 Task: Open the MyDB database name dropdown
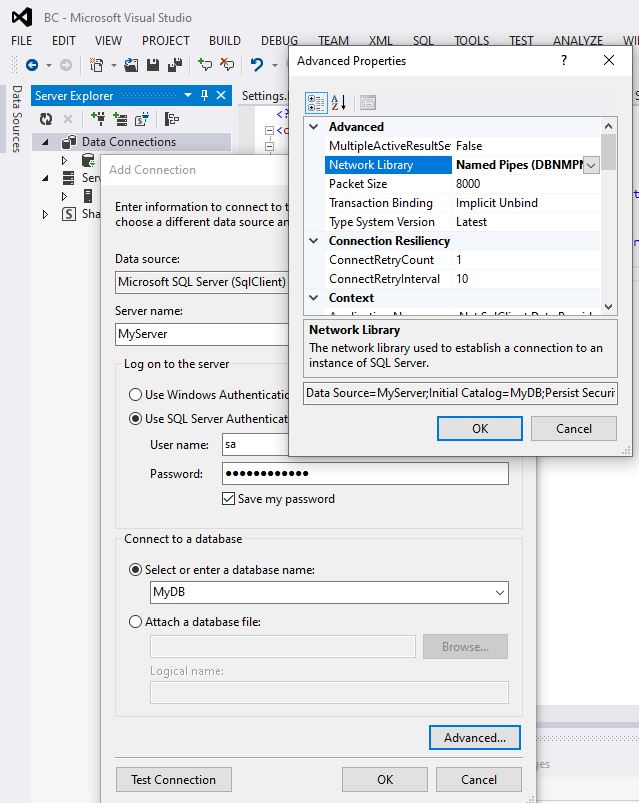(x=500, y=593)
